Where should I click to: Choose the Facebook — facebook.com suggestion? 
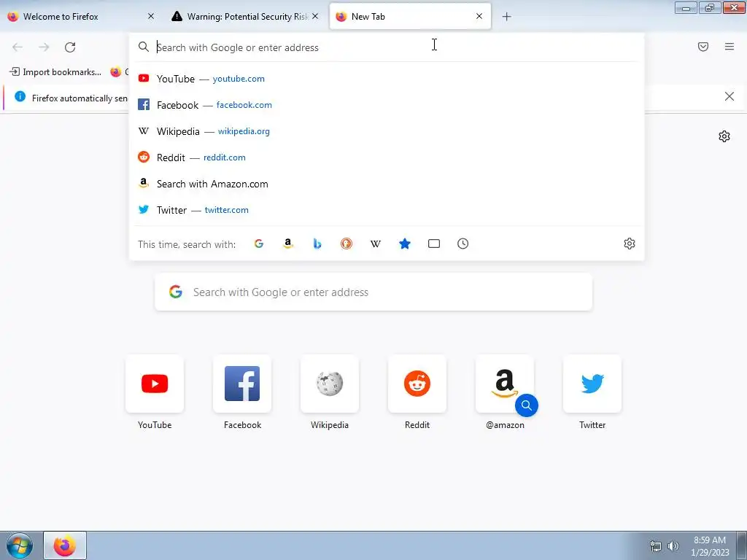click(387, 105)
